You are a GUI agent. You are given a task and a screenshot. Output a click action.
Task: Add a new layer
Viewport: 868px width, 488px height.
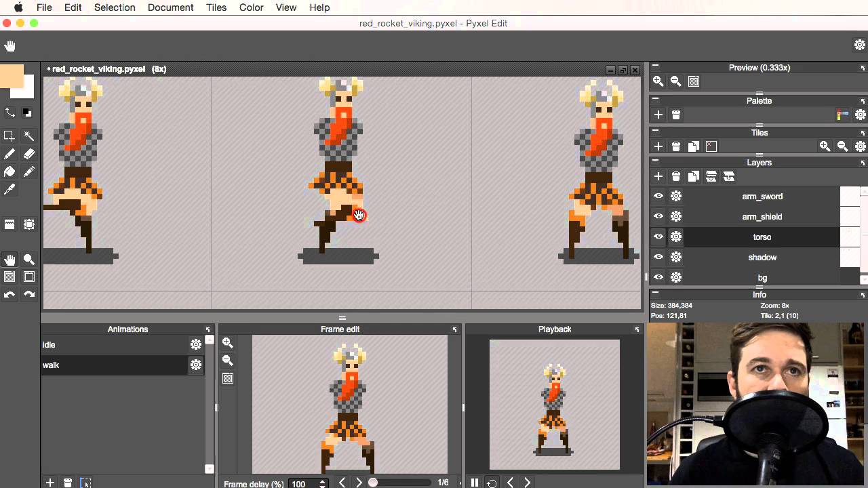[658, 176]
